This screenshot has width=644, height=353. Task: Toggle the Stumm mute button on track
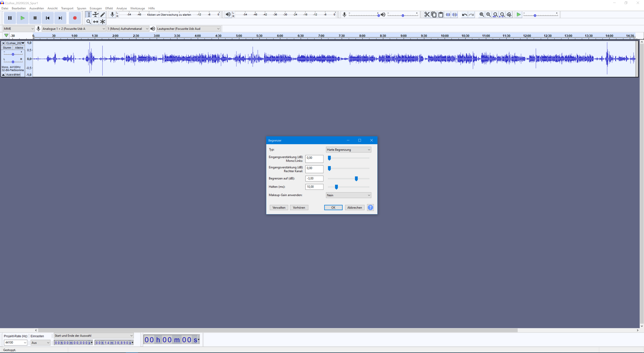pyautogui.click(x=7, y=48)
